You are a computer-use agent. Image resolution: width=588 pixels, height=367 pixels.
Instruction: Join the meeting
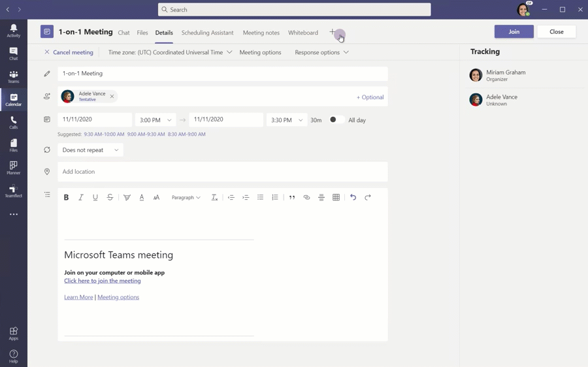tap(514, 31)
